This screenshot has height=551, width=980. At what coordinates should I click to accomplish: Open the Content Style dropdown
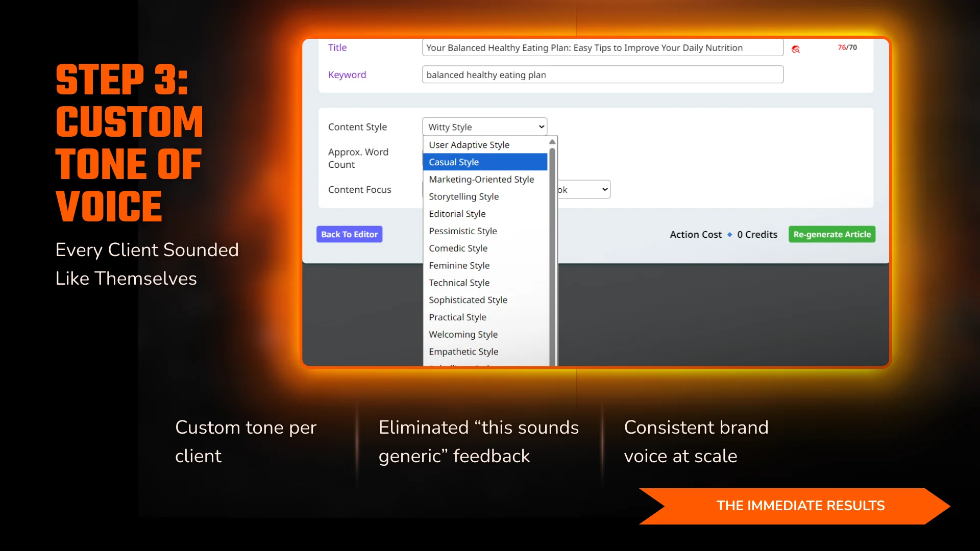coord(484,127)
